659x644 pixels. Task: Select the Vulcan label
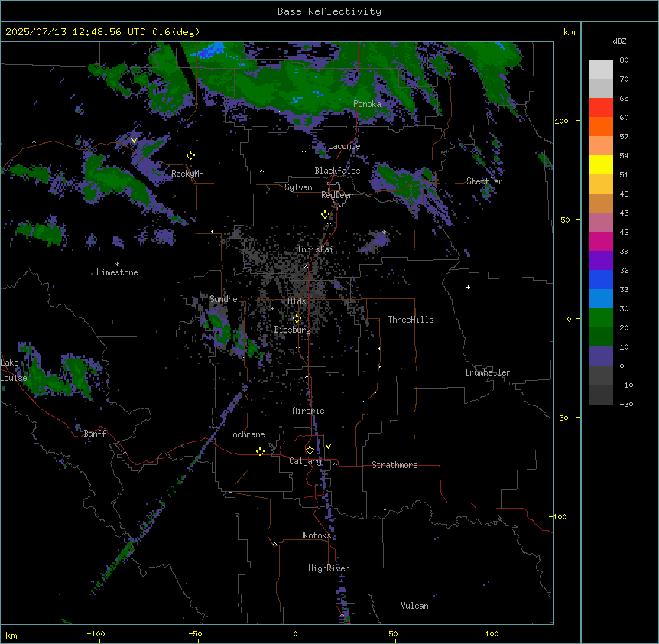(415, 606)
